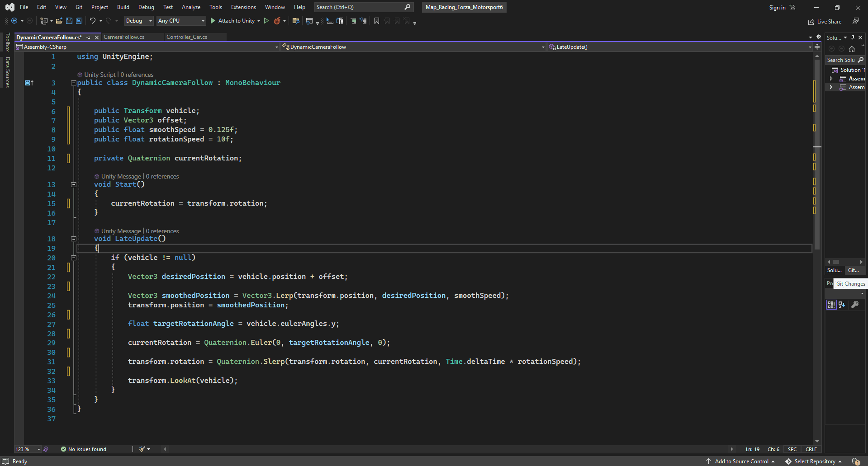
Task: Switch to the Controller_Car.cs tab
Action: point(186,37)
